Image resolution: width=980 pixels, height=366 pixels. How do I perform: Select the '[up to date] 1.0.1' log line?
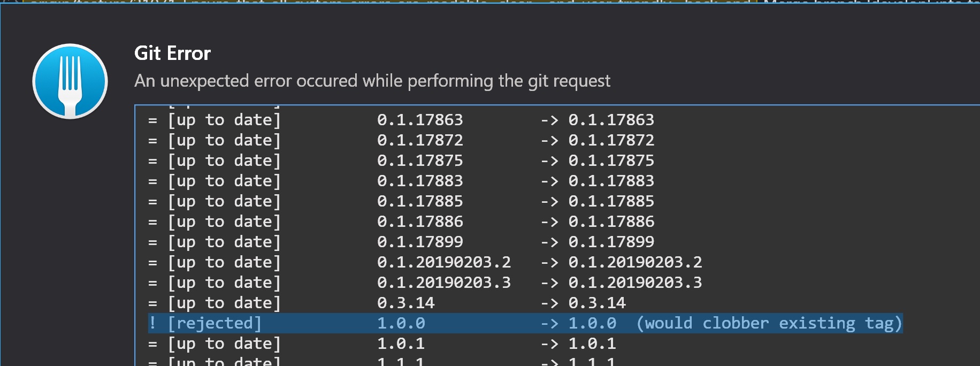[x=374, y=343]
